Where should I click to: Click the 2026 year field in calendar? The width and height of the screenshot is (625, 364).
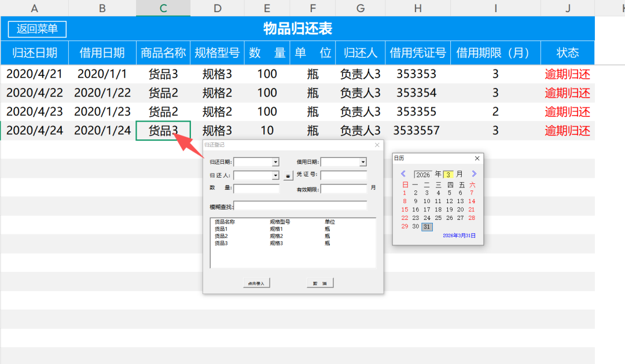coord(423,175)
